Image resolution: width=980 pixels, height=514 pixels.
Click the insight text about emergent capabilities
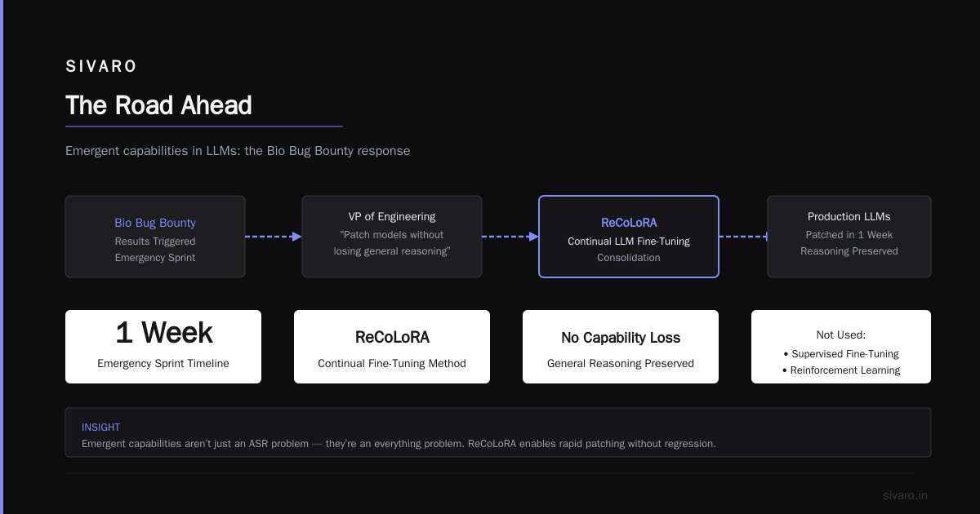(x=399, y=444)
